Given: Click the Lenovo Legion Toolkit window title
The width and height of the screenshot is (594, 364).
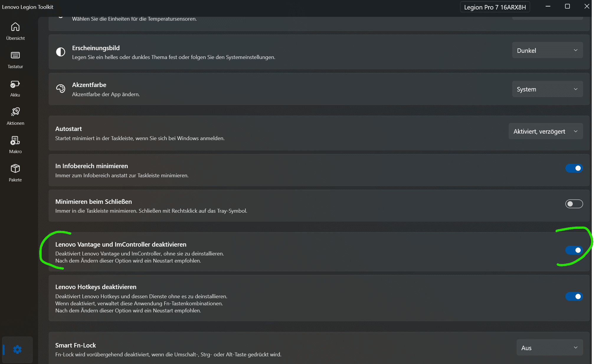Looking at the screenshot, I should pyautogui.click(x=28, y=7).
